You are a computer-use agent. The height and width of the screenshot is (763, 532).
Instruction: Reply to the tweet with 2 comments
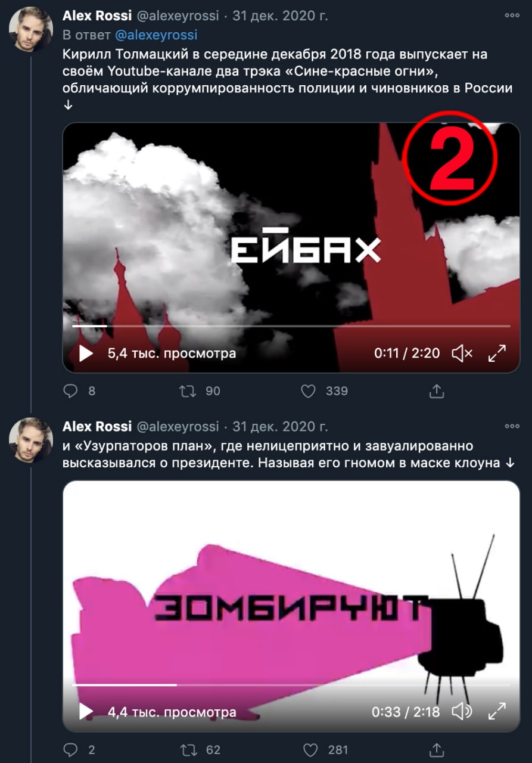[71, 749]
